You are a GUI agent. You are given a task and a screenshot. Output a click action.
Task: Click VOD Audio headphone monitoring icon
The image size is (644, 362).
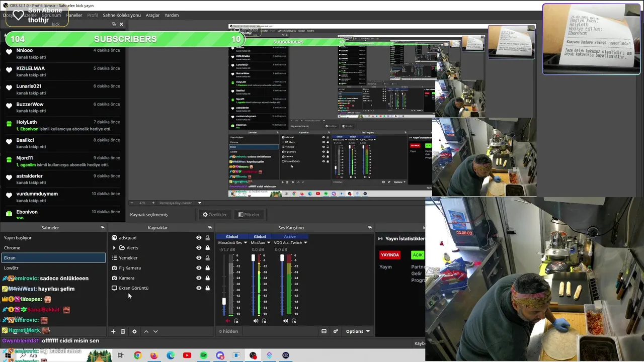click(294, 321)
